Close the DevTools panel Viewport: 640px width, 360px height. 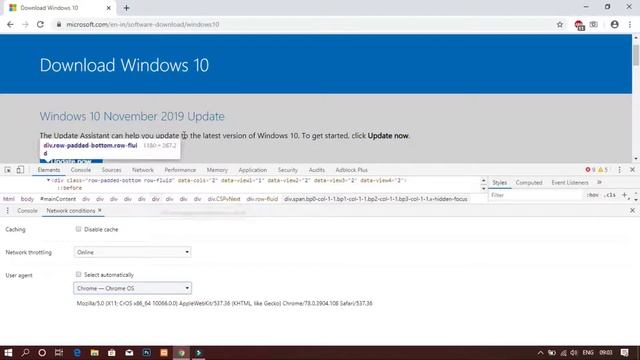point(632,170)
